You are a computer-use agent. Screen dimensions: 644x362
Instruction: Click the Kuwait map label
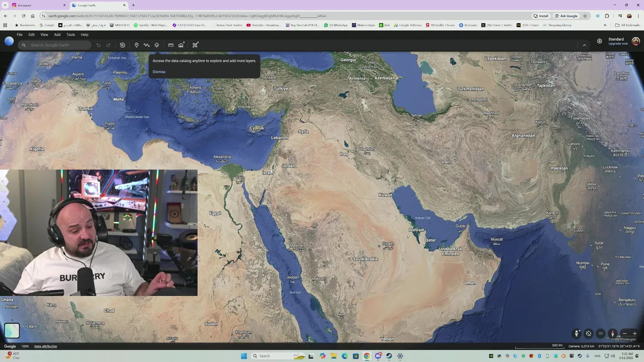(x=385, y=195)
